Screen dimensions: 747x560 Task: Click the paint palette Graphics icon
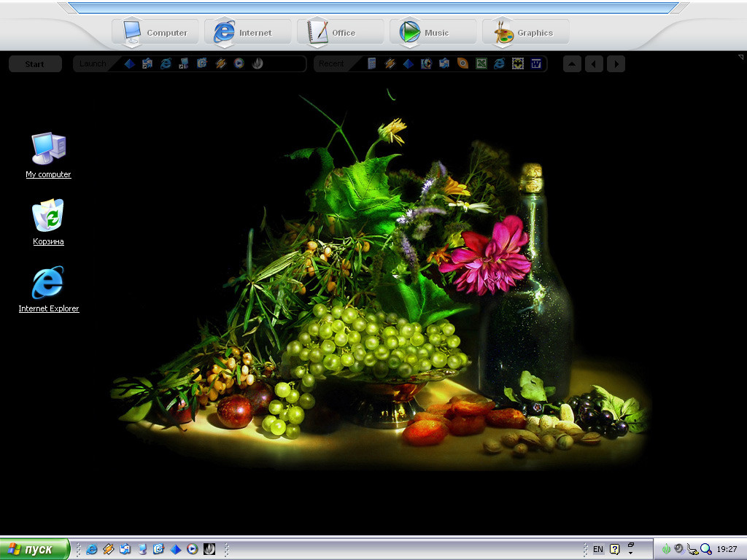tap(503, 32)
